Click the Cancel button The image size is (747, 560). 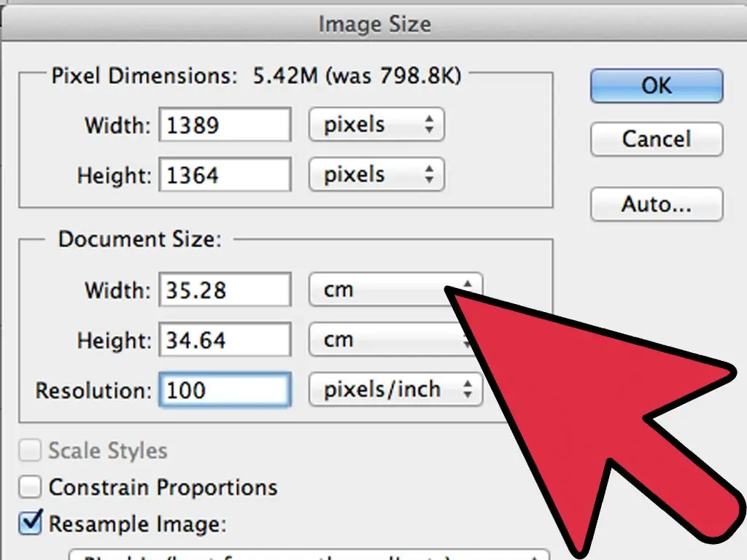coord(657,139)
